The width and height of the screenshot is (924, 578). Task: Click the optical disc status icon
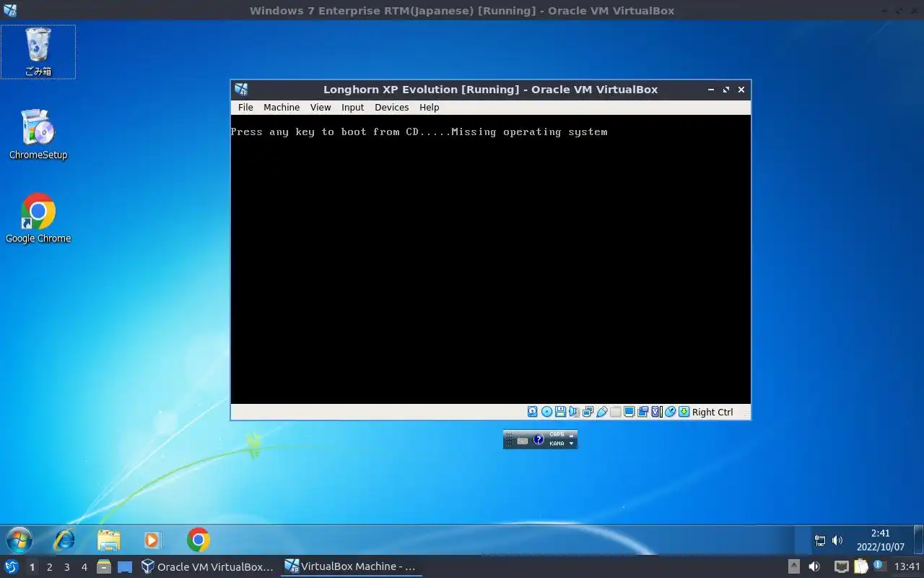(x=546, y=412)
